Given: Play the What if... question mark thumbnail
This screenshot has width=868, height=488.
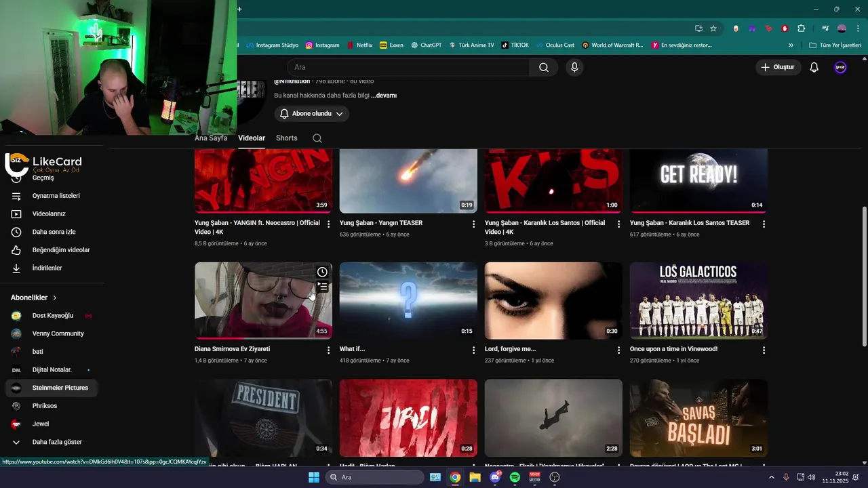Looking at the screenshot, I should pos(408,301).
